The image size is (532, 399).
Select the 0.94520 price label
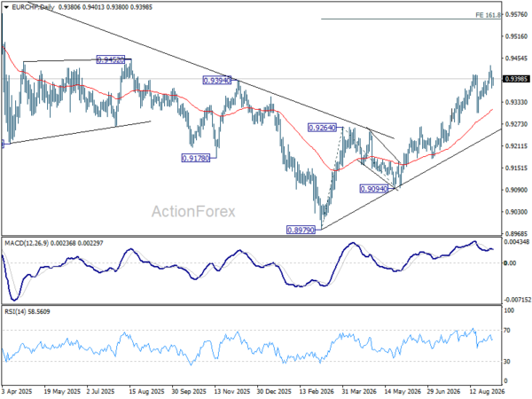(111, 59)
